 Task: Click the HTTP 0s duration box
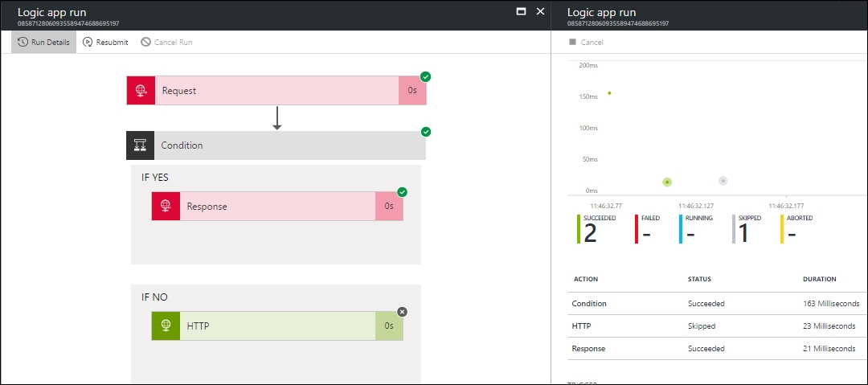click(x=389, y=326)
